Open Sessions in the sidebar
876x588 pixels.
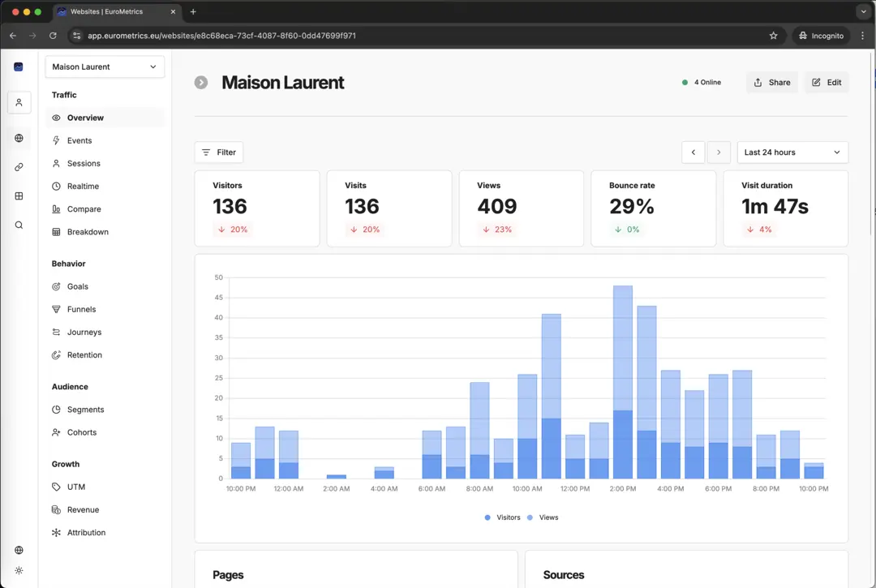(x=105, y=164)
